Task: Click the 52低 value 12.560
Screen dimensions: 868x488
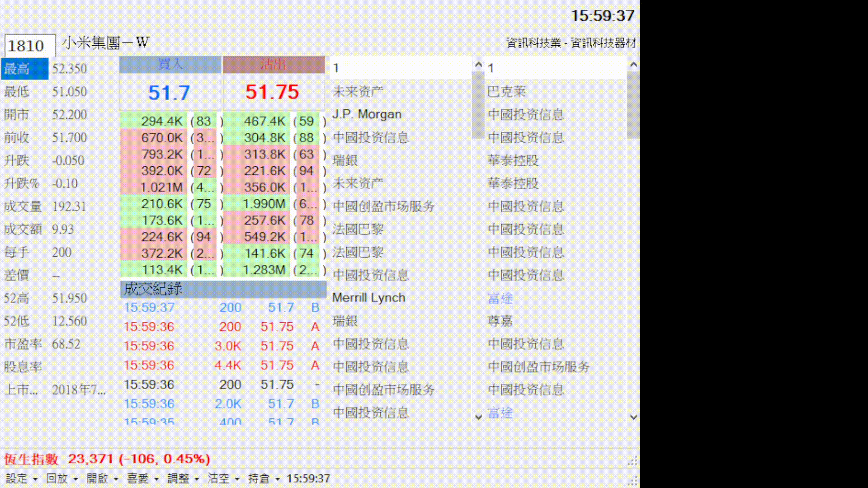Action: pos(69,321)
